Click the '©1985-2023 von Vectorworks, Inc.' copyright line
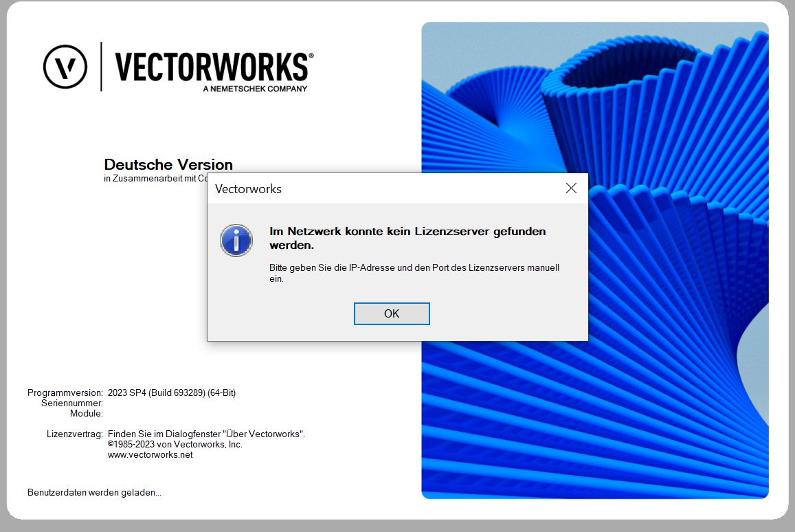This screenshot has width=795, height=532. coord(175,444)
